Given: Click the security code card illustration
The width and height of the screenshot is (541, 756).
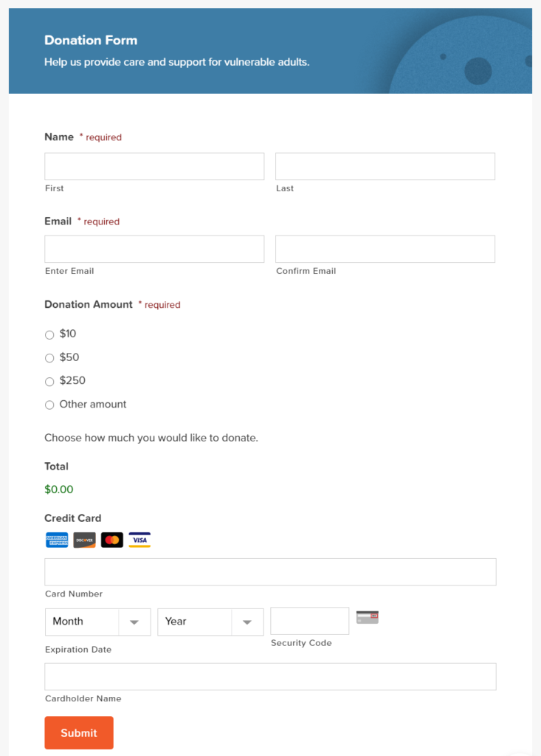Looking at the screenshot, I should [368, 616].
